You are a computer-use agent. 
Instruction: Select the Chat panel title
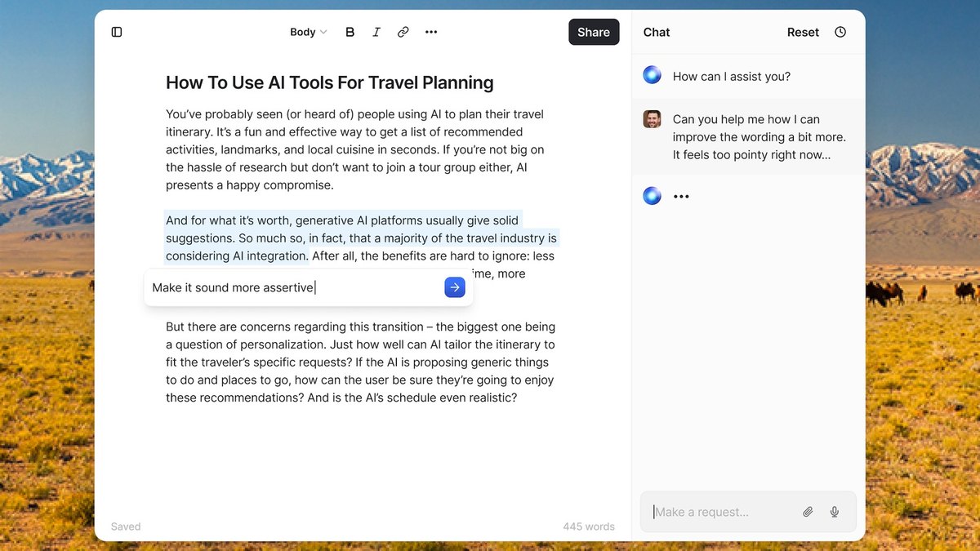(x=657, y=32)
